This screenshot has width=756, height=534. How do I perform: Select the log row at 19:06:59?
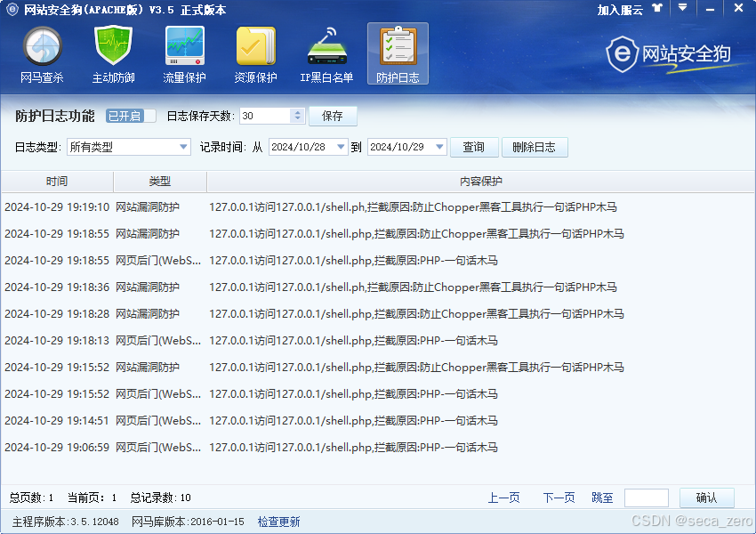[377, 447]
